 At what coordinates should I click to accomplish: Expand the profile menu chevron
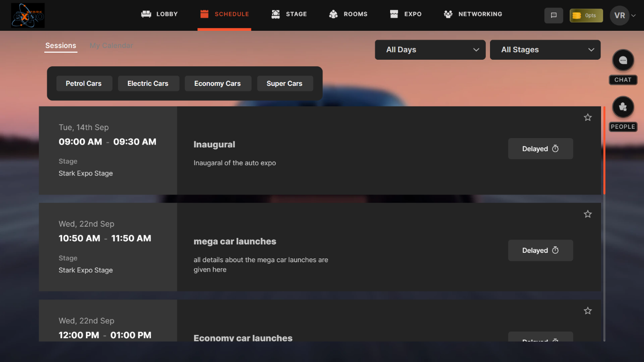[634, 16]
